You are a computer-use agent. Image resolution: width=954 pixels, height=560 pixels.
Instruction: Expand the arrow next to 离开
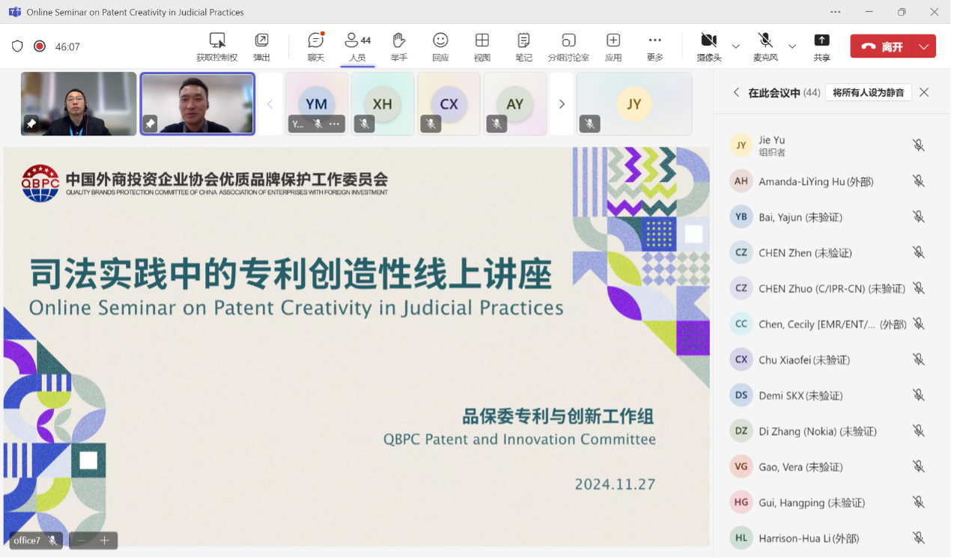click(x=925, y=46)
